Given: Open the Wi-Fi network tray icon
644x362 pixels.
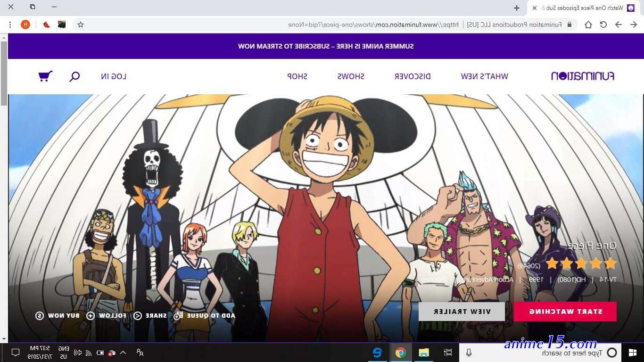Looking at the screenshot, I should (89, 353).
